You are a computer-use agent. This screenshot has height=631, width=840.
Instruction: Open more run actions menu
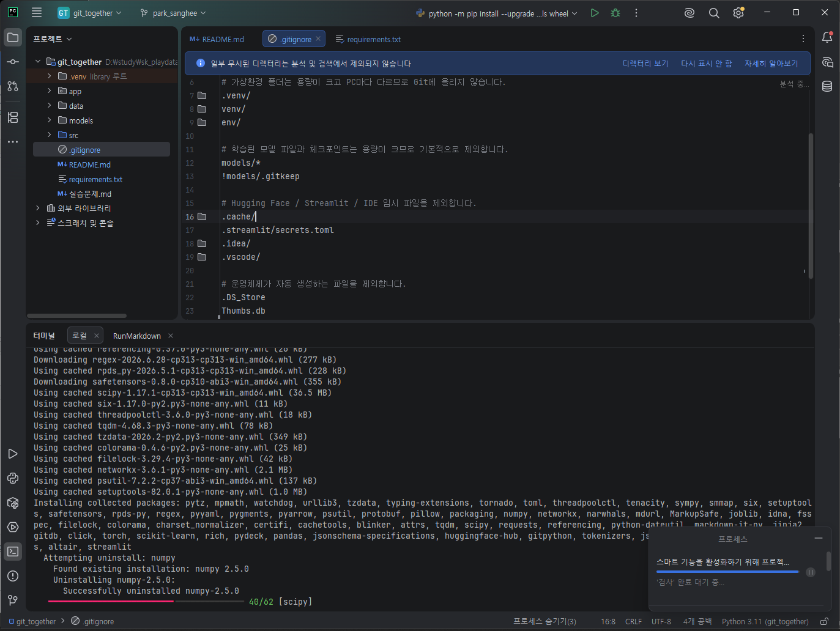tap(636, 13)
